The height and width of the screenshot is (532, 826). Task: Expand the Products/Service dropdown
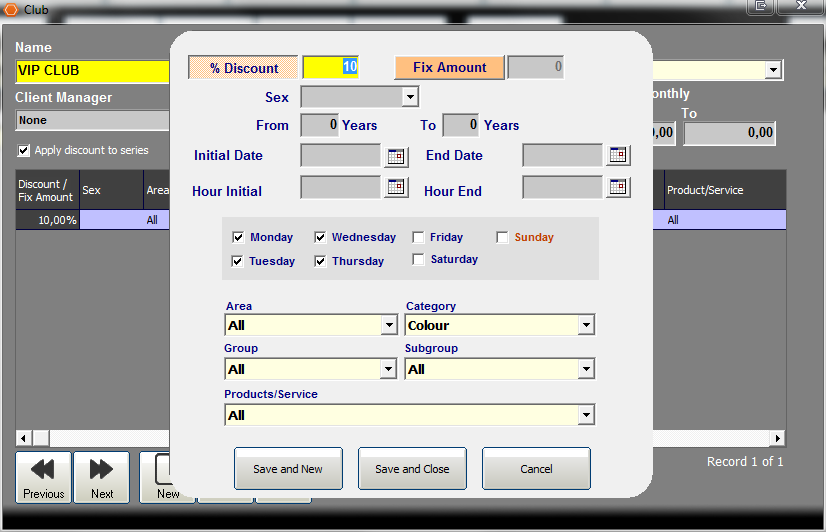pyautogui.click(x=586, y=415)
